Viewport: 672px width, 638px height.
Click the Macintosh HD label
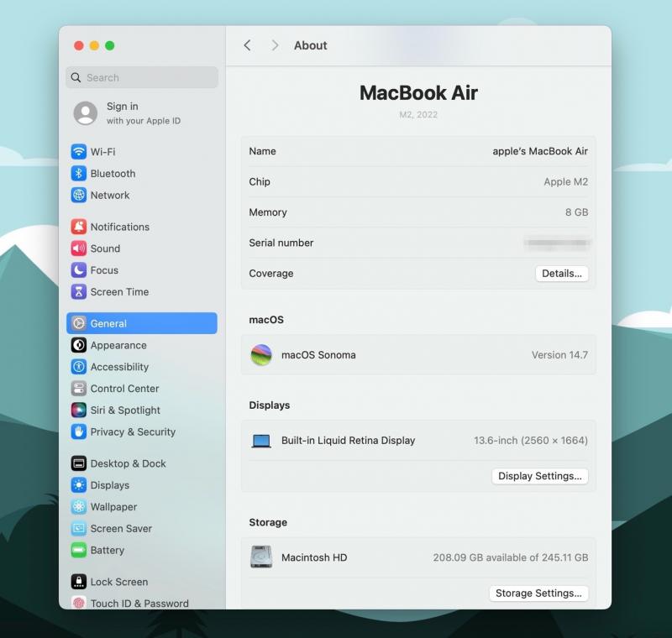(x=314, y=557)
